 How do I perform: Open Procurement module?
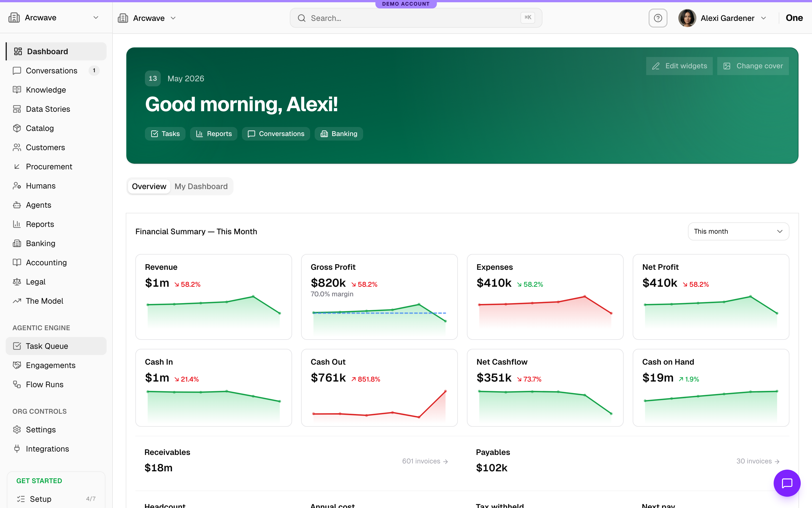click(56, 166)
